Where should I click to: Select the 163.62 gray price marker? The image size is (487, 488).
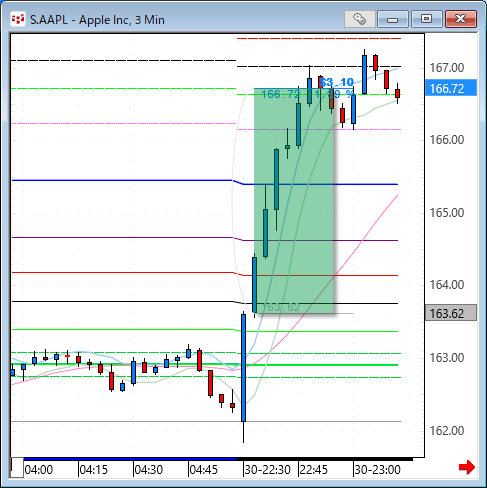tap(451, 313)
